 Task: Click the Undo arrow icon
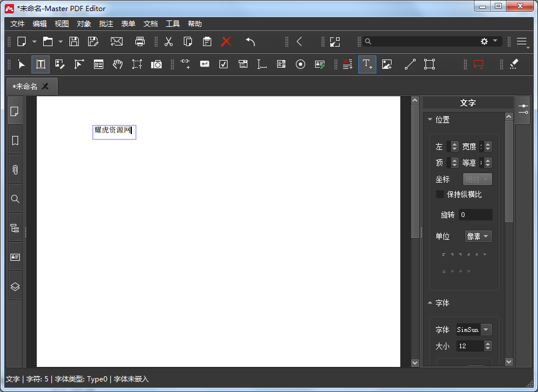click(x=250, y=41)
